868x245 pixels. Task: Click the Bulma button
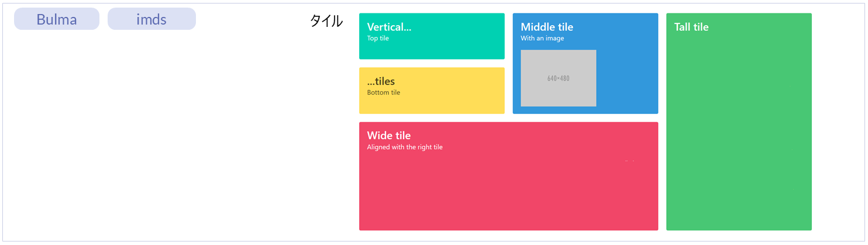[x=57, y=19]
